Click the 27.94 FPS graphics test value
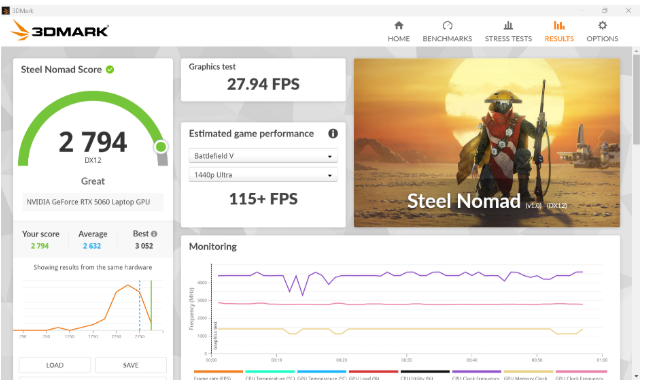The height and width of the screenshot is (382, 647). pyautogui.click(x=263, y=84)
